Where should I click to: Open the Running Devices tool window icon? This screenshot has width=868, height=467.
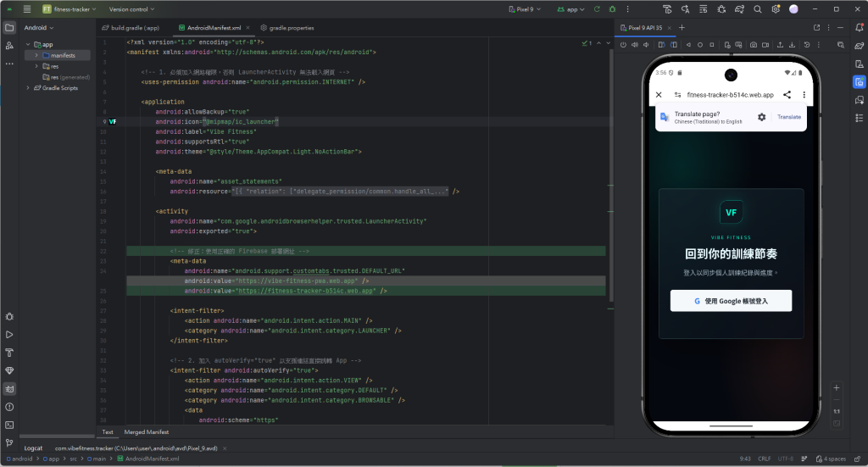(x=860, y=82)
